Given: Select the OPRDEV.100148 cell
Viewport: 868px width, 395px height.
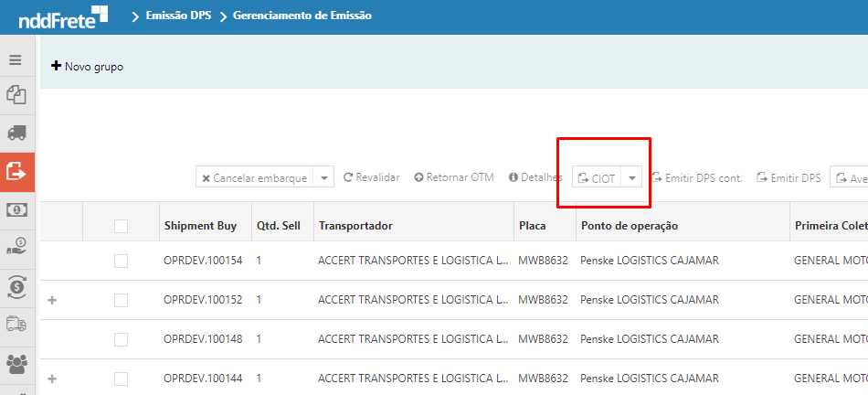Looking at the screenshot, I should 203,339.
